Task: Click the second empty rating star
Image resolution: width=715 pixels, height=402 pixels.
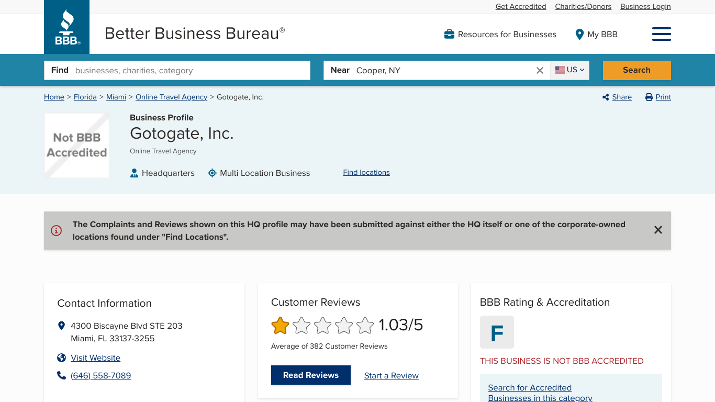Action: 301,325
